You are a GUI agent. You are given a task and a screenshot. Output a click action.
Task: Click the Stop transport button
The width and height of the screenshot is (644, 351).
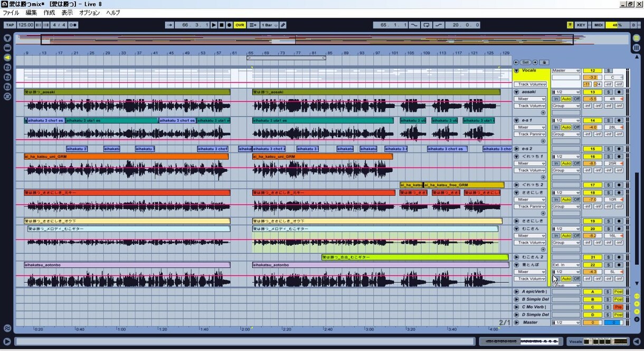[x=222, y=25]
